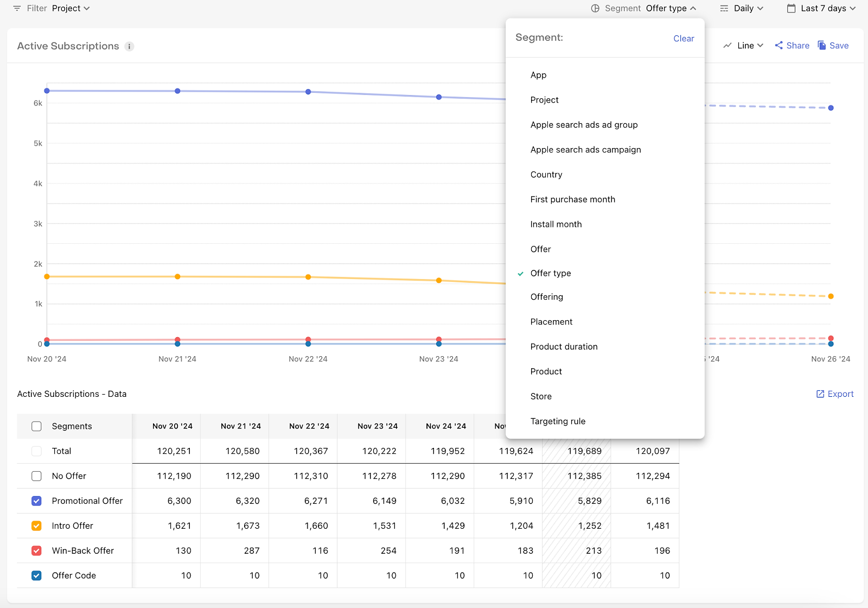Click the line chart type icon
This screenshot has width=868, height=608.
[727, 46]
